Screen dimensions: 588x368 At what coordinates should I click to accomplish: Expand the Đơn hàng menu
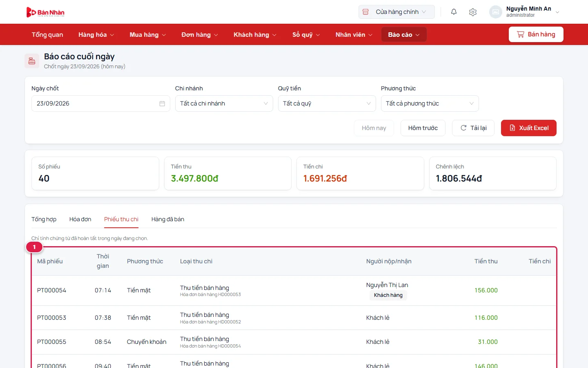pos(200,35)
